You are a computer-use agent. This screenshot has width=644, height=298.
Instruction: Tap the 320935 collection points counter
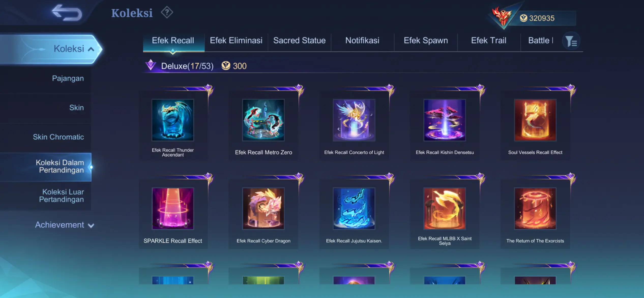click(x=542, y=18)
